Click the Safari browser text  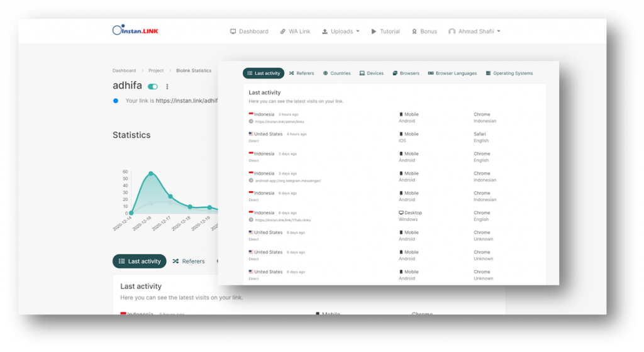(x=479, y=134)
